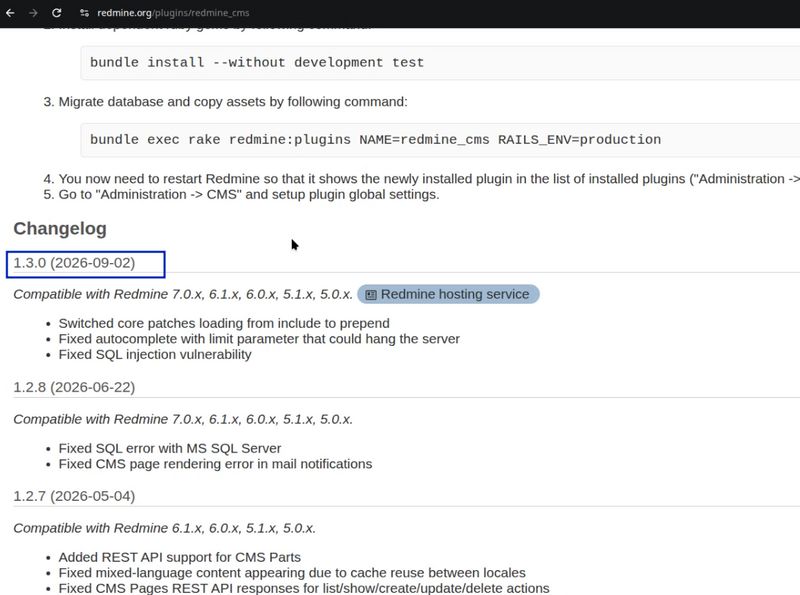Image resolution: width=800 pixels, height=595 pixels.
Task: Select the 1.2.8 (2026-06-22) version heading
Action: click(x=74, y=387)
